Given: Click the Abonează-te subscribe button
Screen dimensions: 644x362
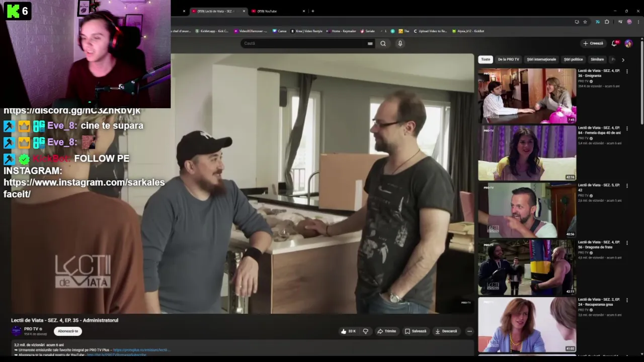Looking at the screenshot, I should (68, 331).
